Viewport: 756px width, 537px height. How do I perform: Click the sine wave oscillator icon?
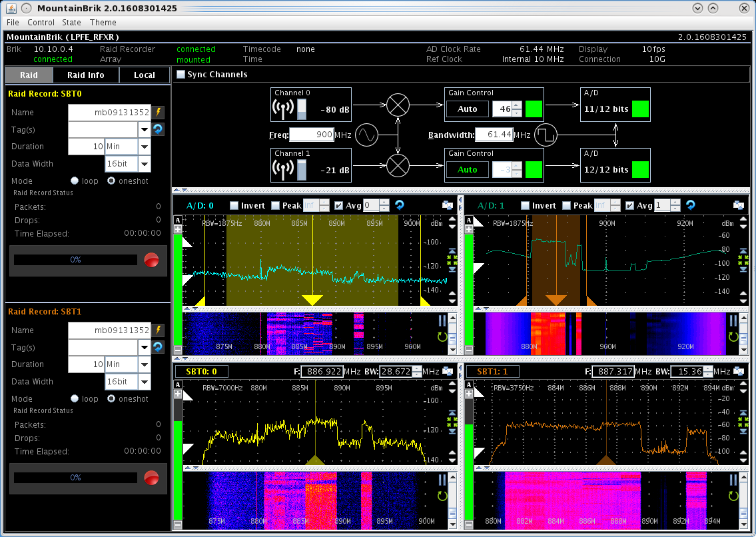(x=366, y=135)
